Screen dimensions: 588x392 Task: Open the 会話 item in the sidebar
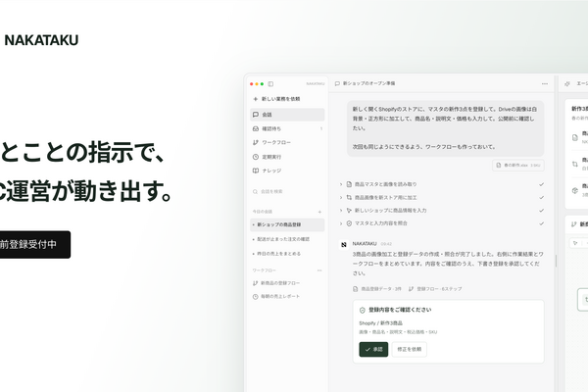pos(287,115)
